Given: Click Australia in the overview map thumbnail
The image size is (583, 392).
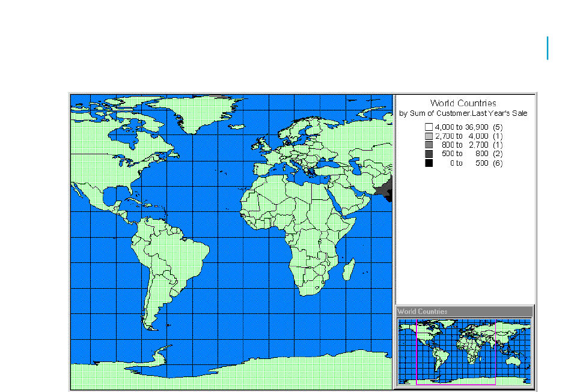Looking at the screenshot, I should (514, 360).
